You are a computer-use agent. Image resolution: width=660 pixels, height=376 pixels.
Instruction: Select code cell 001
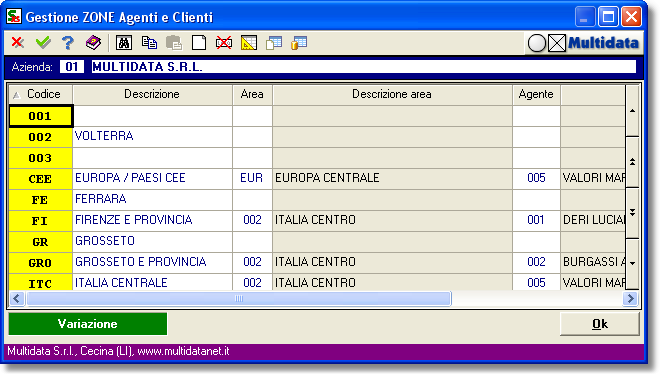(x=41, y=116)
